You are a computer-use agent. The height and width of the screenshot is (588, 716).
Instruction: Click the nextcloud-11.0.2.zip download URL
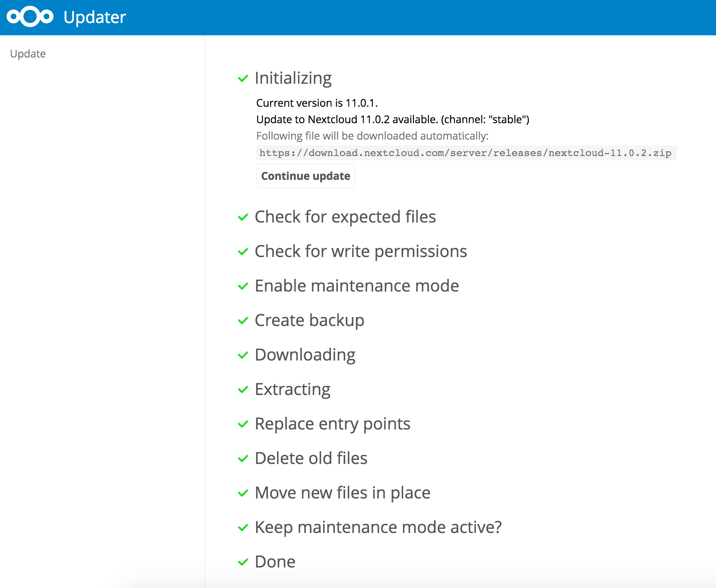click(465, 153)
